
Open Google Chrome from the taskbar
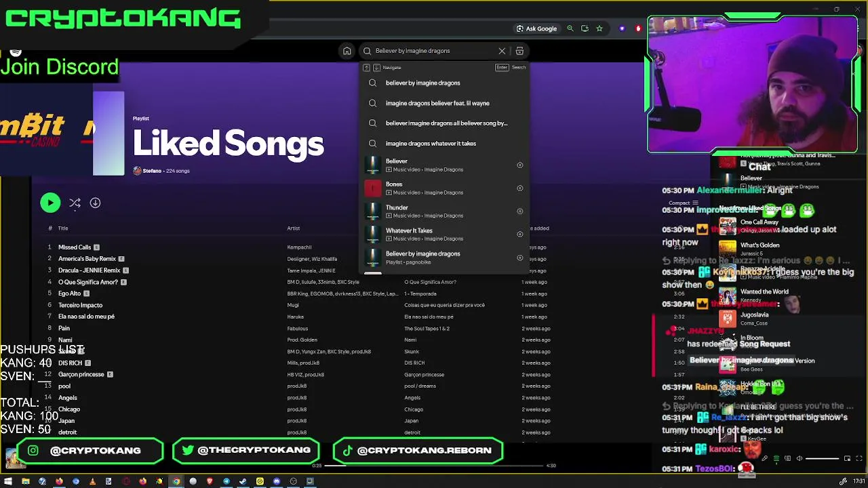[176, 481]
